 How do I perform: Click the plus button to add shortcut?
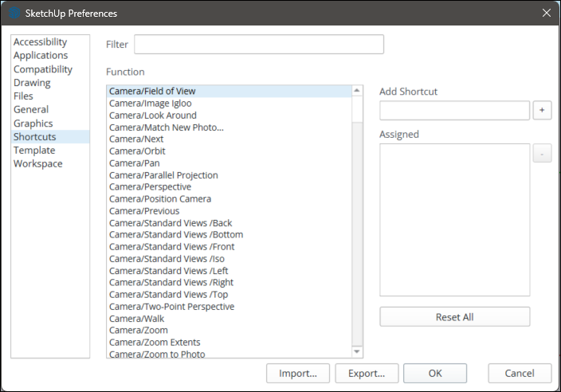click(x=542, y=110)
